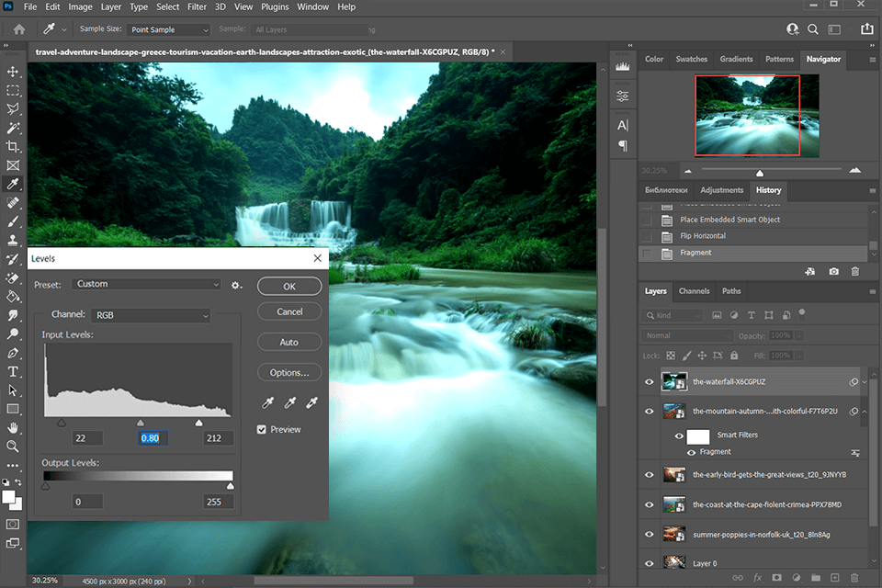Hide the Layer 0 layer
Image resolution: width=882 pixels, height=588 pixels.
click(x=650, y=562)
